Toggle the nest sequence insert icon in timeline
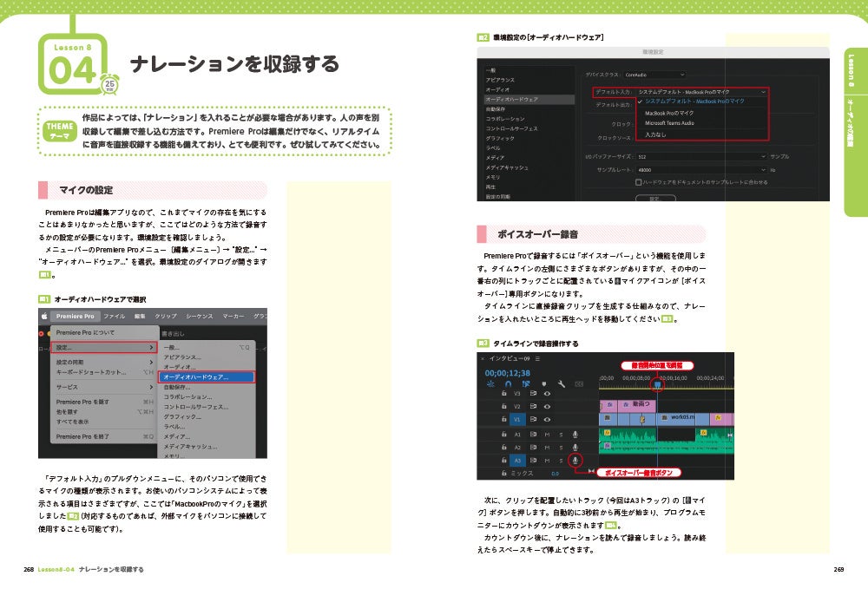Viewport: 868px width, 589px height. pyautogui.click(x=490, y=383)
